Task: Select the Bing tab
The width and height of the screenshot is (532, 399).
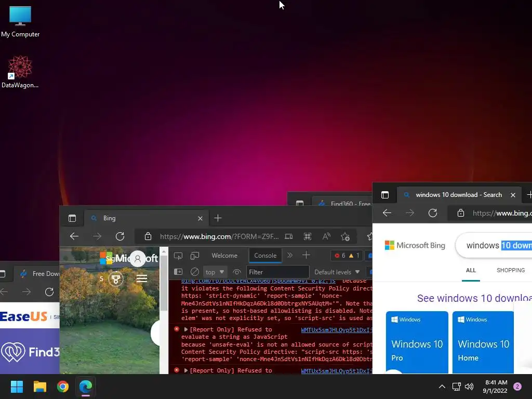Action: pos(146,218)
